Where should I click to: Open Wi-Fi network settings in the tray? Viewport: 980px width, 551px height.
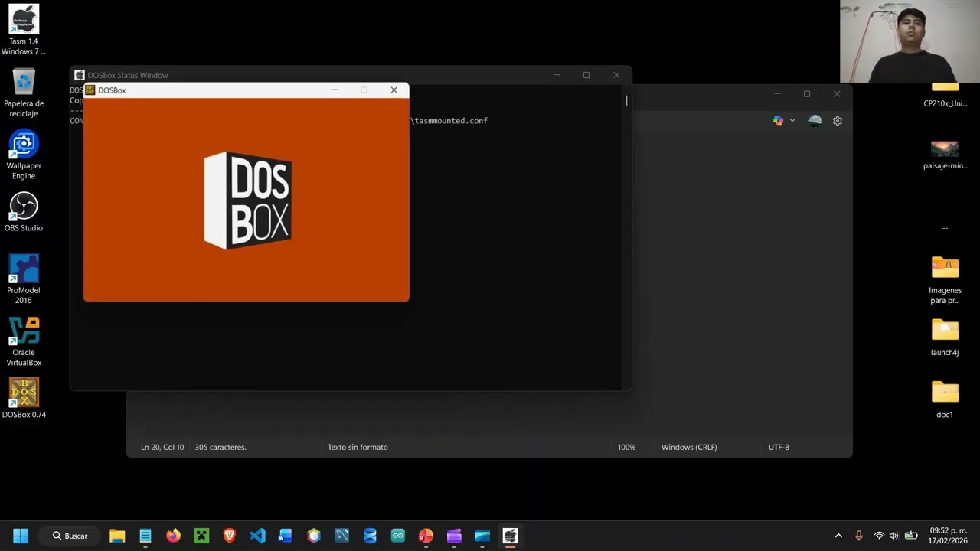[x=879, y=536]
